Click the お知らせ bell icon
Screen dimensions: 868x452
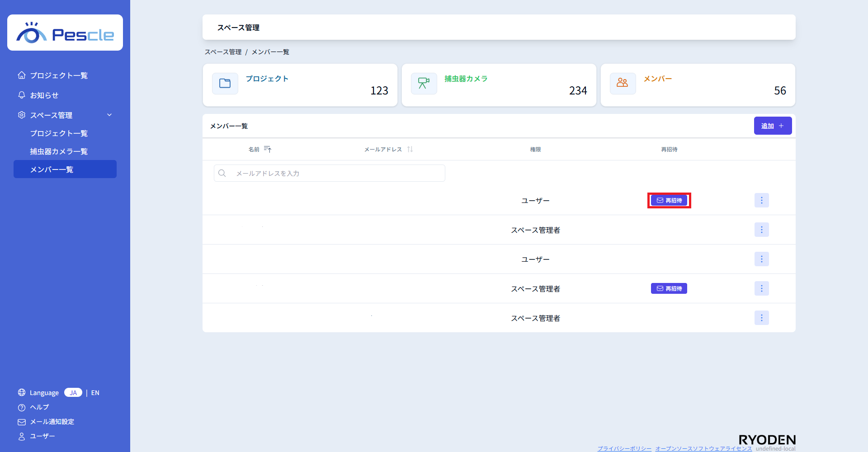pos(22,95)
